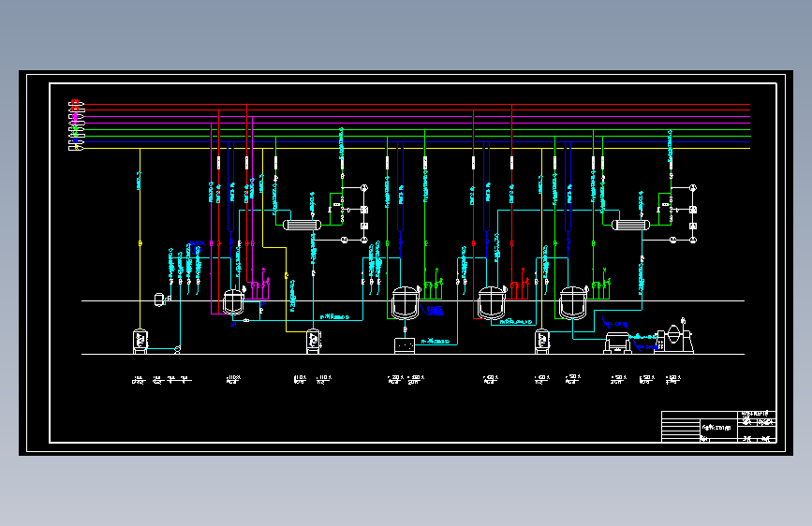Viewport: 812px width, 526px height.
Task: Select the small pump beside leftmost tank
Action: pyautogui.click(x=178, y=349)
